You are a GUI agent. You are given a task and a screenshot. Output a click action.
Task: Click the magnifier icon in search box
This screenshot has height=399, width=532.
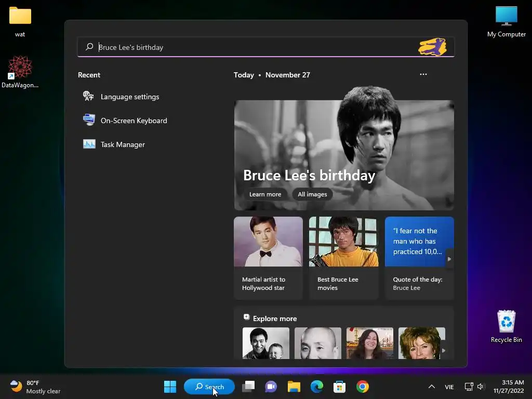click(x=89, y=47)
